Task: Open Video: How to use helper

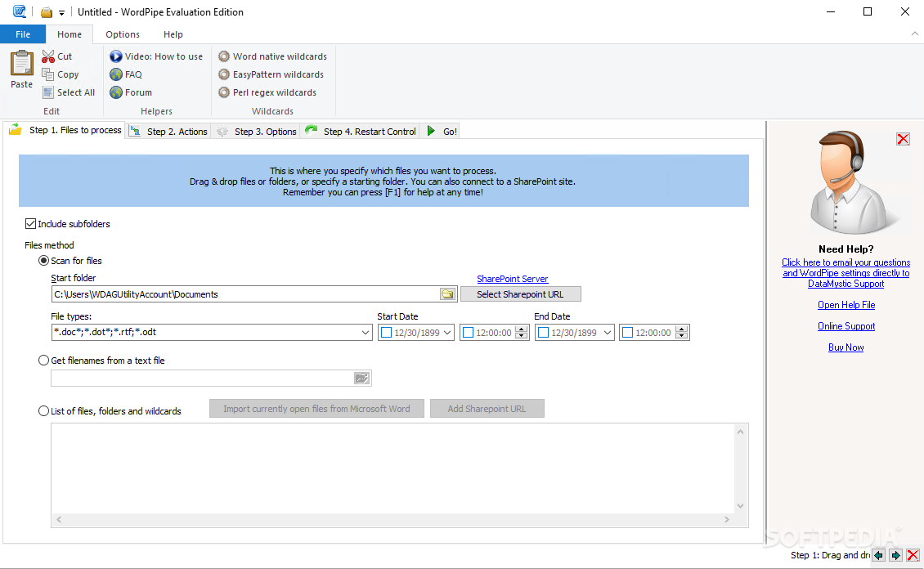Action: (x=156, y=56)
